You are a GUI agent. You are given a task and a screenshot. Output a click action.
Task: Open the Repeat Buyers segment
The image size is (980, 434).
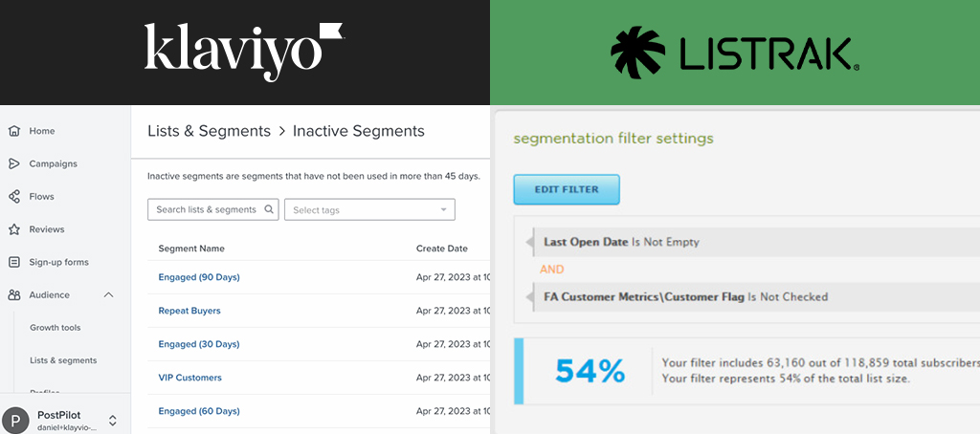click(x=189, y=311)
